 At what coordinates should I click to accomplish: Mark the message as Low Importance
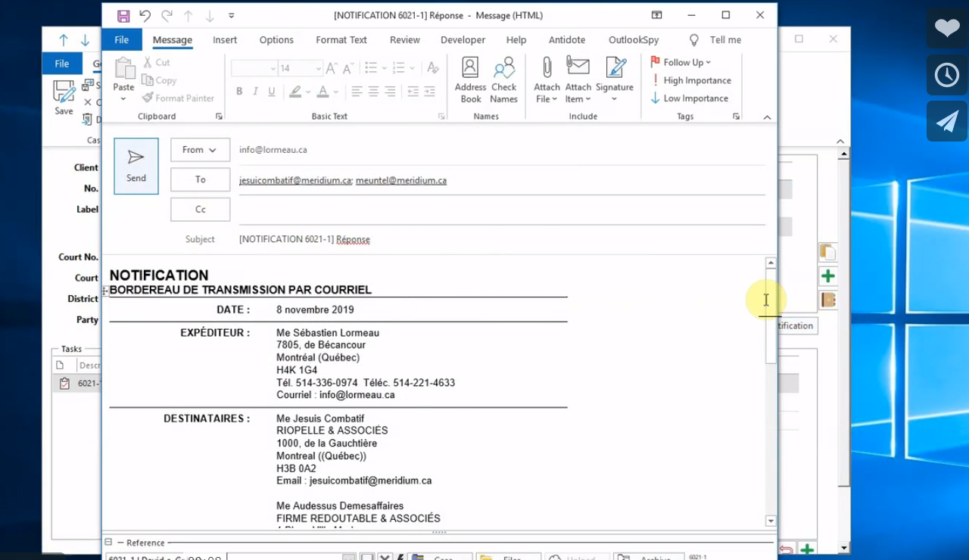[689, 98]
